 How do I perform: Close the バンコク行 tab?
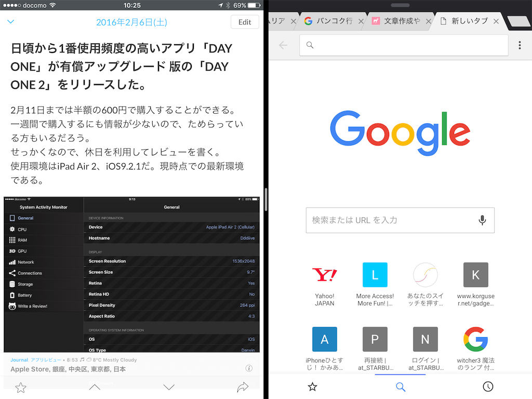coord(361,21)
